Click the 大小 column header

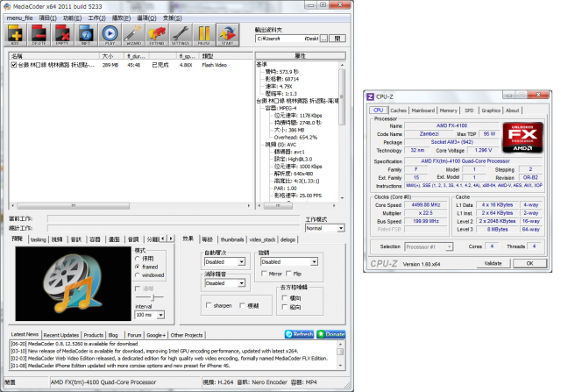pyautogui.click(x=111, y=56)
